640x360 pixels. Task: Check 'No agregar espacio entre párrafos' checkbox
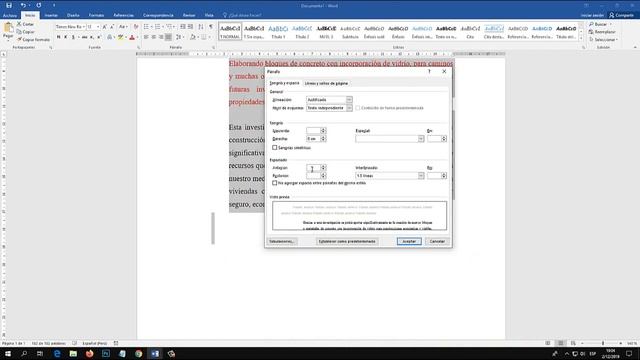point(275,183)
